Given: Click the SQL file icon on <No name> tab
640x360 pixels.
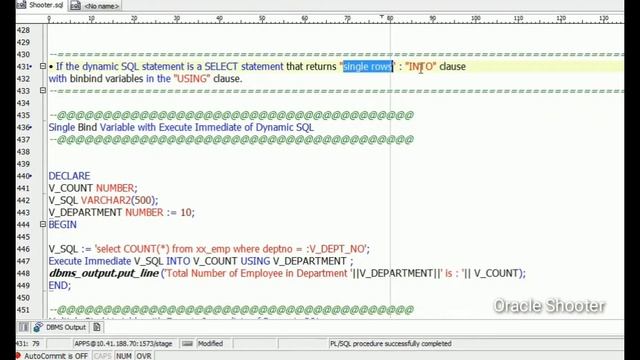Looking at the screenshot, I should tap(75, 6).
